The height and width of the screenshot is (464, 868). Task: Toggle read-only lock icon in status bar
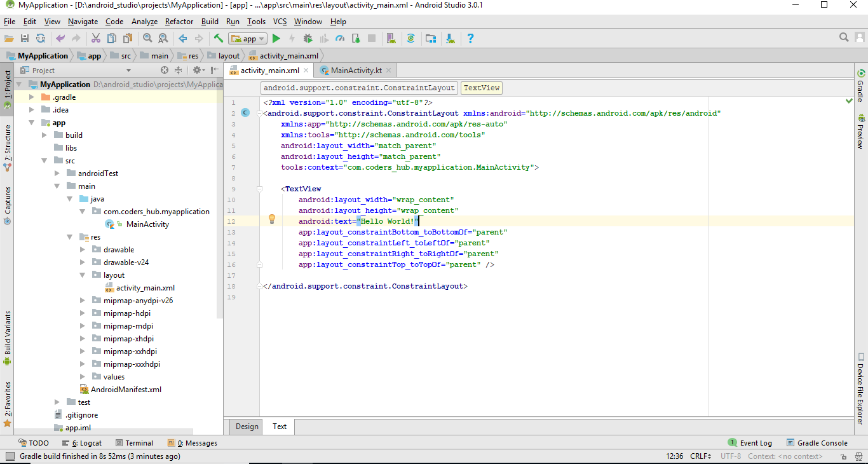coord(843,456)
